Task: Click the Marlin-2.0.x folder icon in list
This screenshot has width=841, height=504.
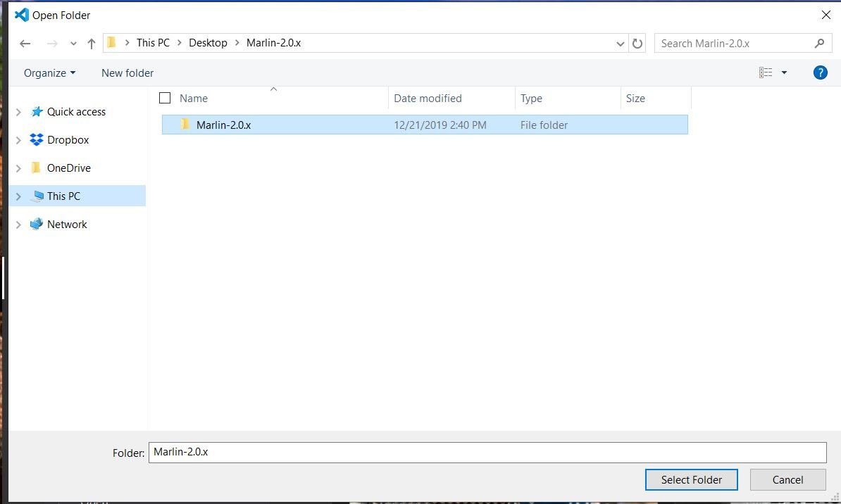Action: coord(185,125)
